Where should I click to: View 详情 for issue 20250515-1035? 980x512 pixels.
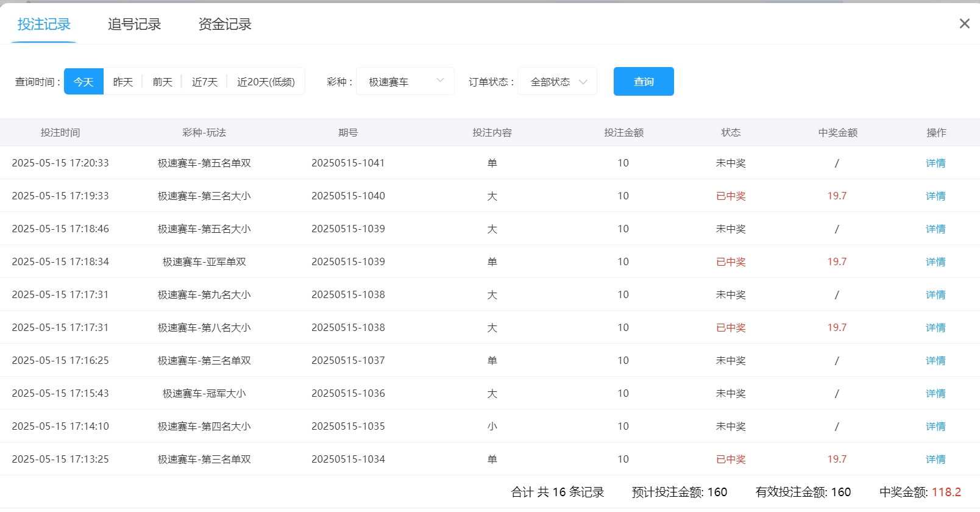click(x=936, y=427)
